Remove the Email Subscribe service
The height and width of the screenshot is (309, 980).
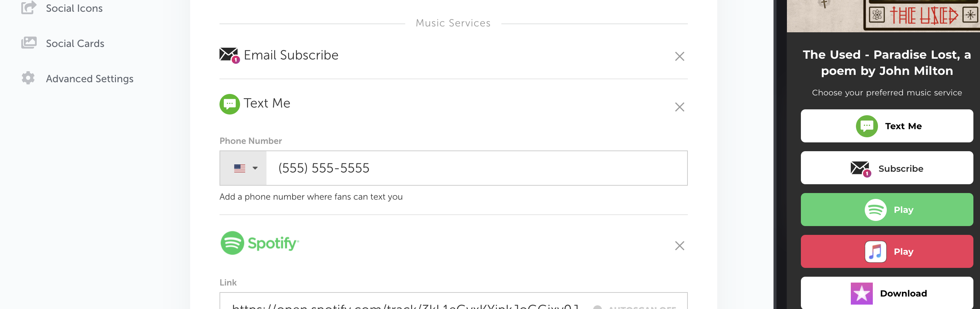coord(679,56)
